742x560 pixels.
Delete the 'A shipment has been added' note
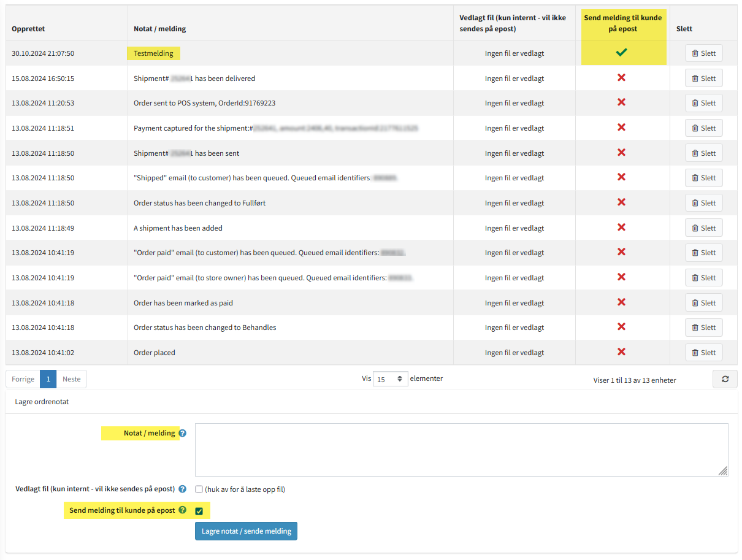pyautogui.click(x=703, y=228)
